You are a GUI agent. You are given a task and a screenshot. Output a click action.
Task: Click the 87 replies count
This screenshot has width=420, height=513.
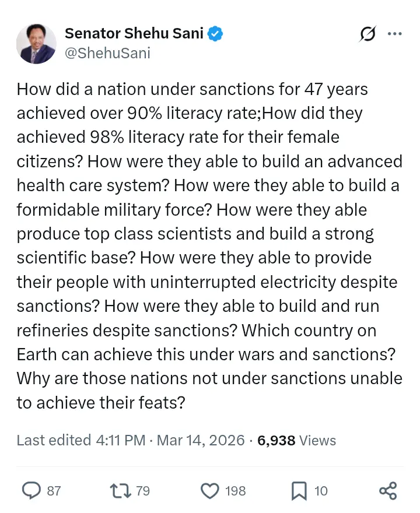54,491
